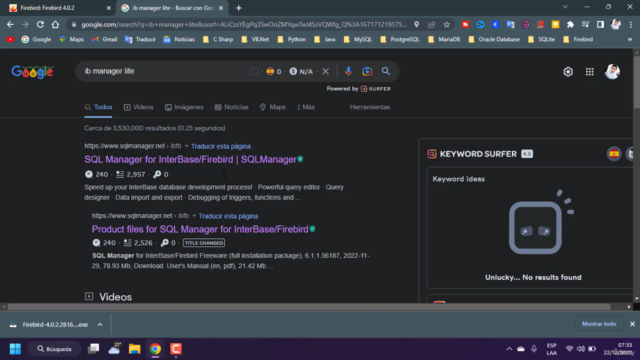Open the Oracle Database bookmarks folder
Screen dimensions: 640x360
coord(494,39)
